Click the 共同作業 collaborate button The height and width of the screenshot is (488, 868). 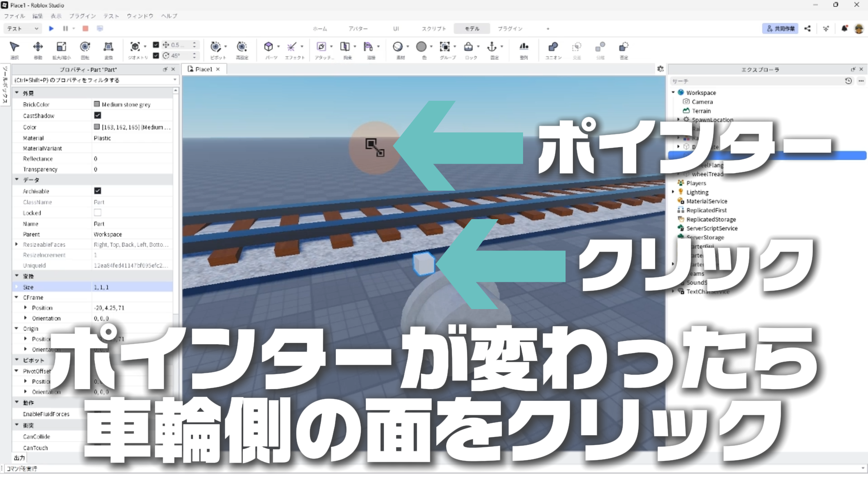click(780, 28)
